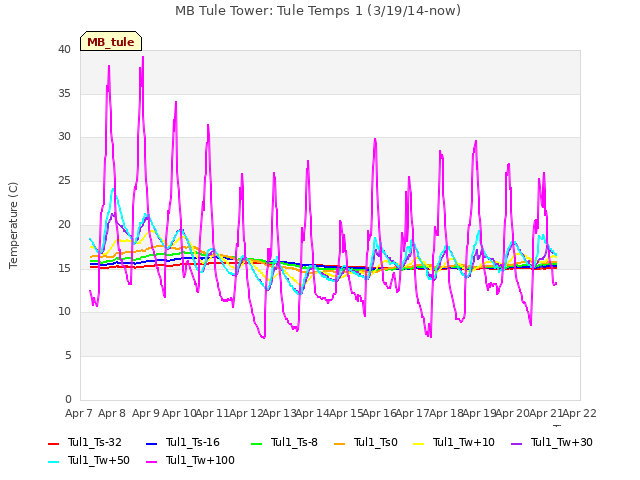The width and height of the screenshot is (640, 480).
Task: Click the 10 y-axis tick label
Action: click(64, 312)
